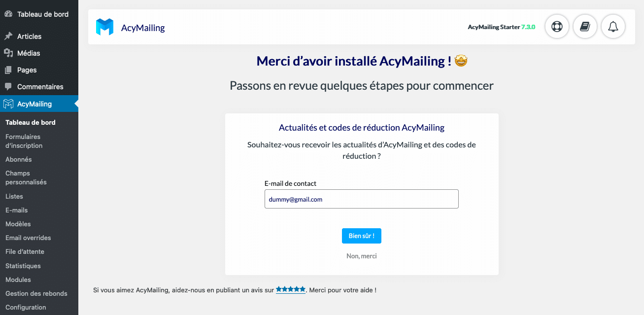Check notifications via the bell icon
This screenshot has height=315, width=644.
coord(613,27)
